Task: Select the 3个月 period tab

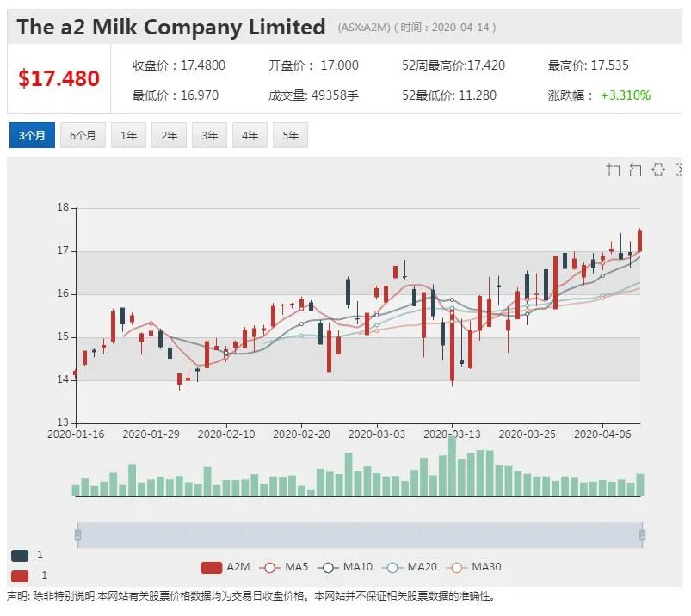Action: click(x=32, y=135)
